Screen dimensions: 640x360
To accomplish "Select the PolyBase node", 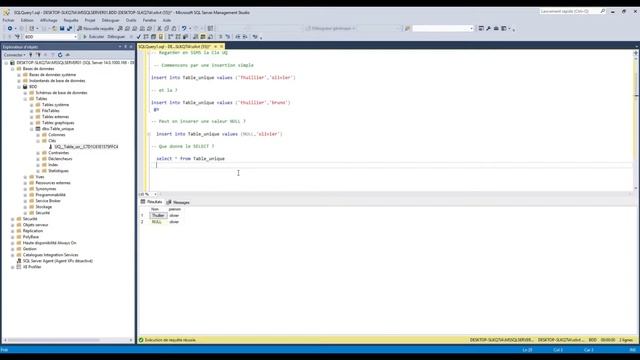I will (x=31, y=237).
